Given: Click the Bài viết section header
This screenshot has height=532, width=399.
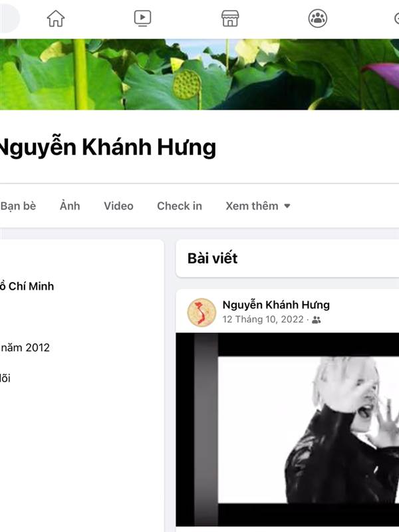Looking at the screenshot, I should pyautogui.click(x=212, y=259).
